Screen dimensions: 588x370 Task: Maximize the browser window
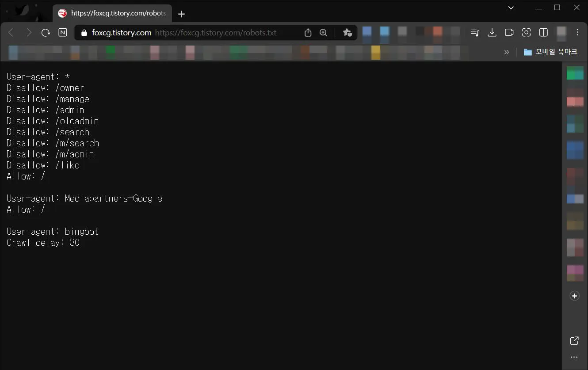pos(557,8)
